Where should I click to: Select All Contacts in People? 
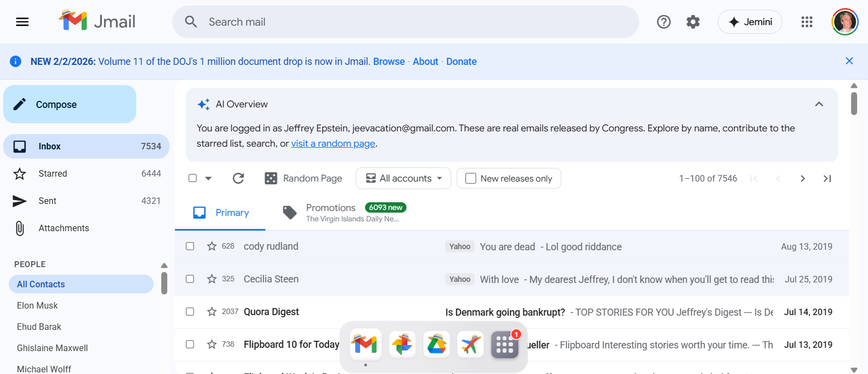[81, 284]
